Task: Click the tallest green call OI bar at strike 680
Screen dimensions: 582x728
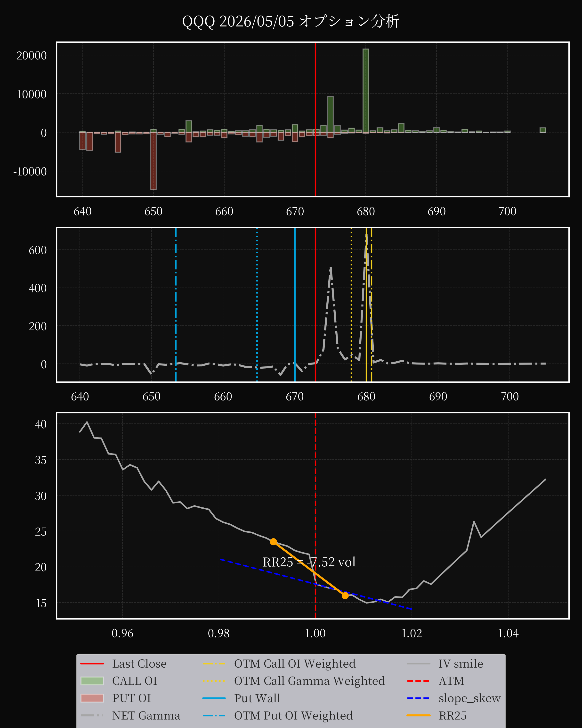Action: 366,91
